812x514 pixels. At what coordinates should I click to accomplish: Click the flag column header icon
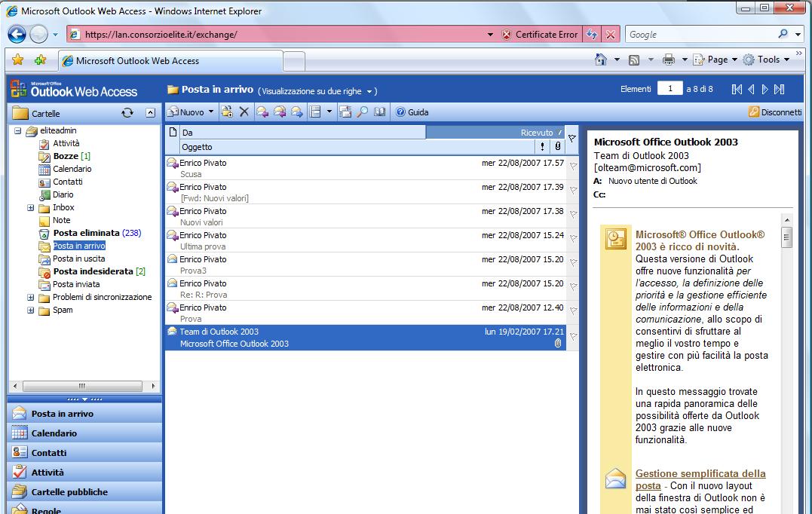click(572, 139)
